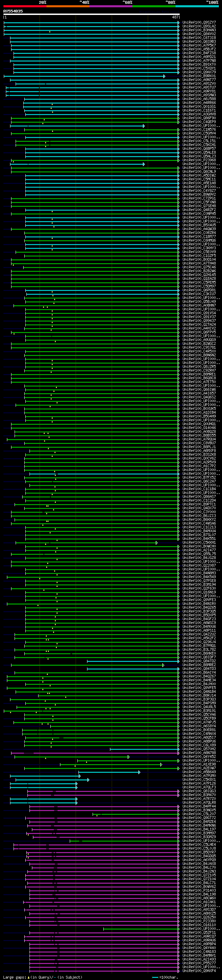222x980 pixels.
Task: Click the white query sequence bar
Action: coord(92,14)
